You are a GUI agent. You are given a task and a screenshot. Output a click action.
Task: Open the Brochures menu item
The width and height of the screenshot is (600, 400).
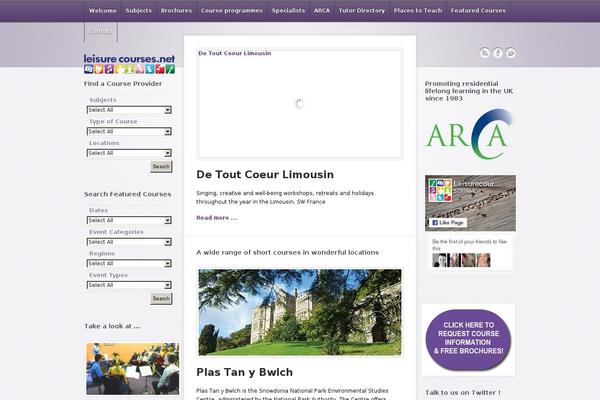(x=176, y=11)
